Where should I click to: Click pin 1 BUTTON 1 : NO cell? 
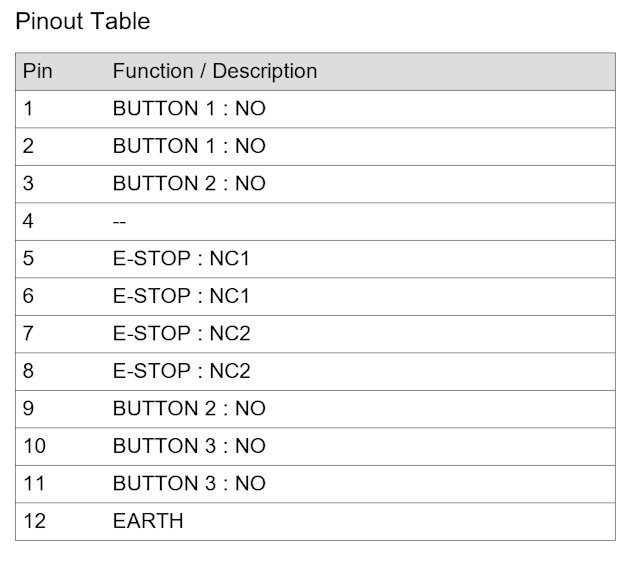189,109
